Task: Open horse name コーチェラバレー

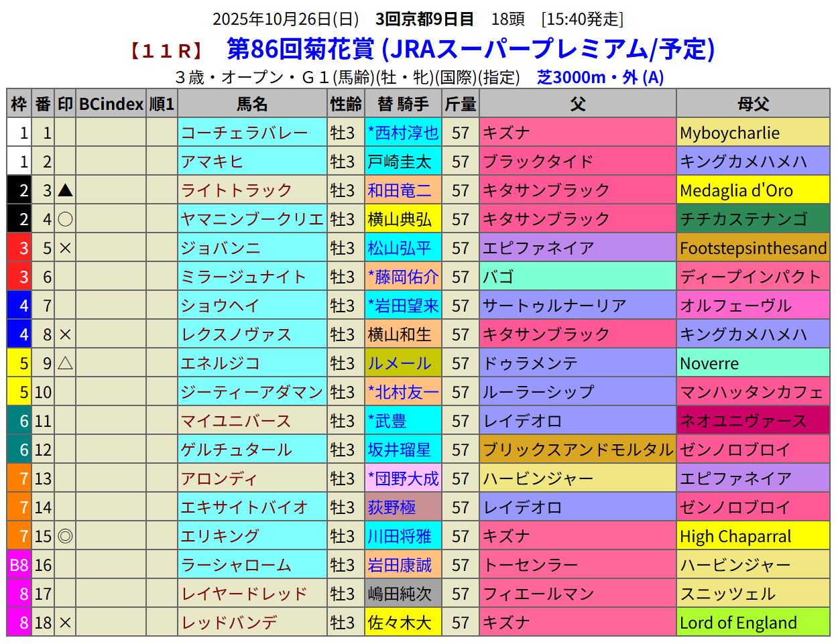Action: pyautogui.click(x=244, y=133)
